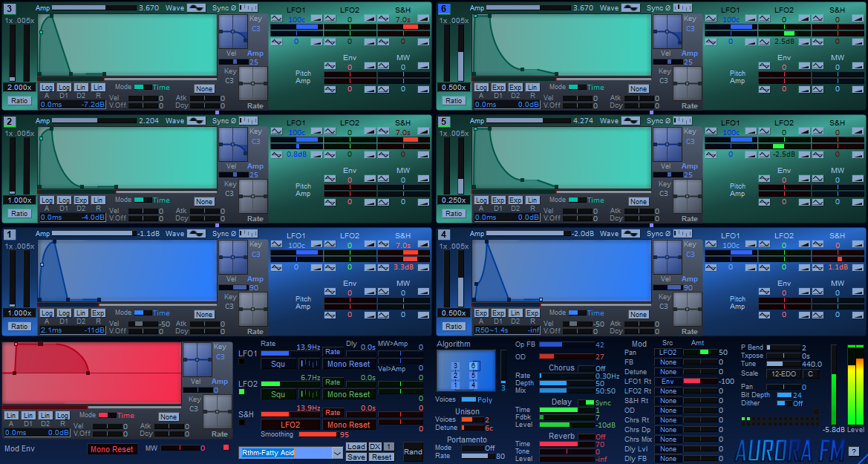Click operator 1's number badge
The width and height of the screenshot is (868, 464).
pyautogui.click(x=10, y=234)
